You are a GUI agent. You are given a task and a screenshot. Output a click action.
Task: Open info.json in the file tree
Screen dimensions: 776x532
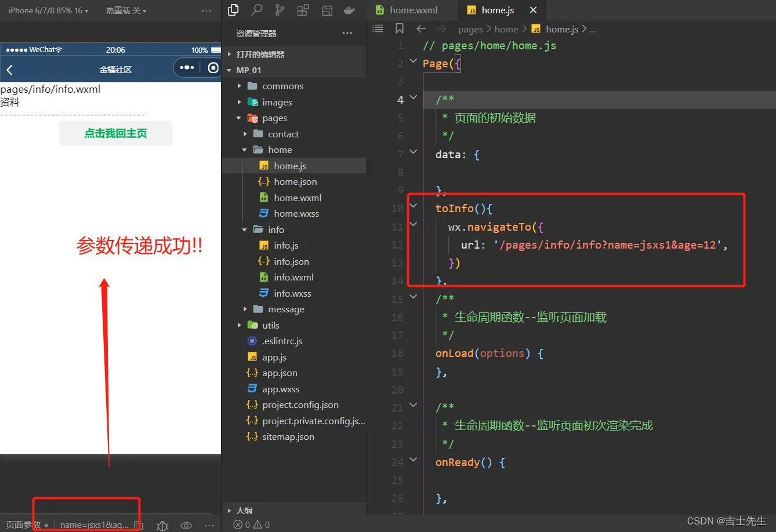click(294, 261)
